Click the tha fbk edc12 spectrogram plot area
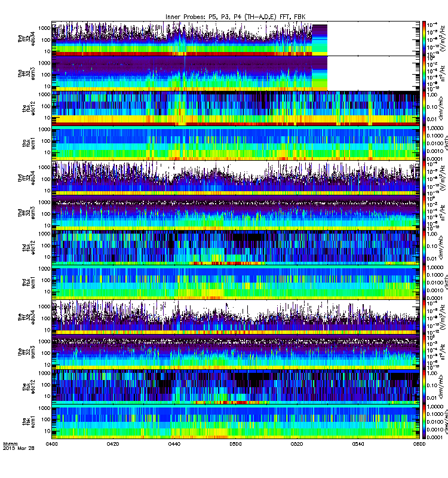This screenshot has height=478, width=448. [x=235, y=108]
